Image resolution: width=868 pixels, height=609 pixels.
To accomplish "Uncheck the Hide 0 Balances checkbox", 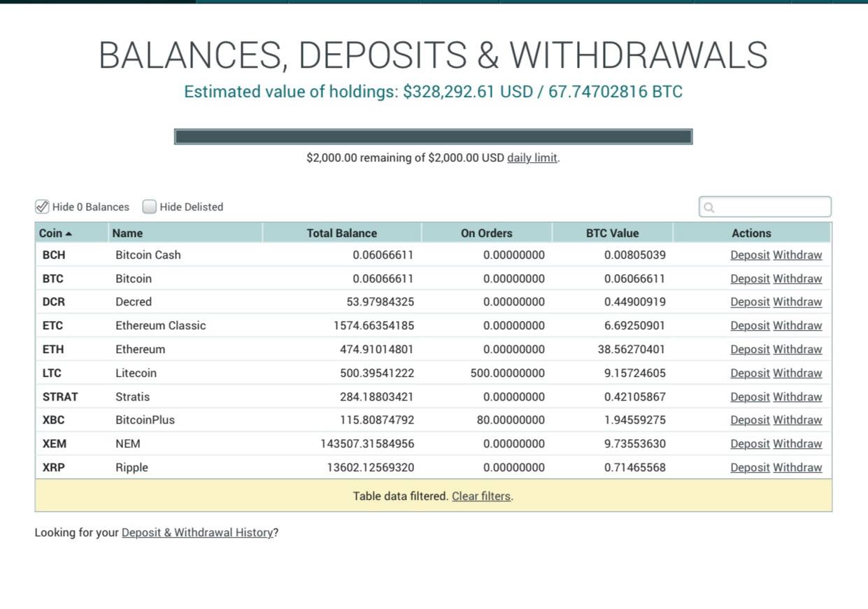I will coord(42,206).
